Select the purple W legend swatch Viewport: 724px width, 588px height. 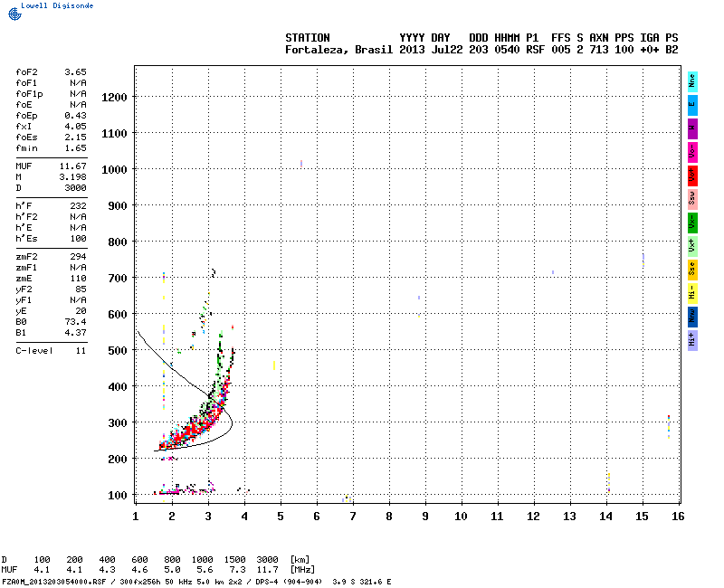tap(692, 128)
